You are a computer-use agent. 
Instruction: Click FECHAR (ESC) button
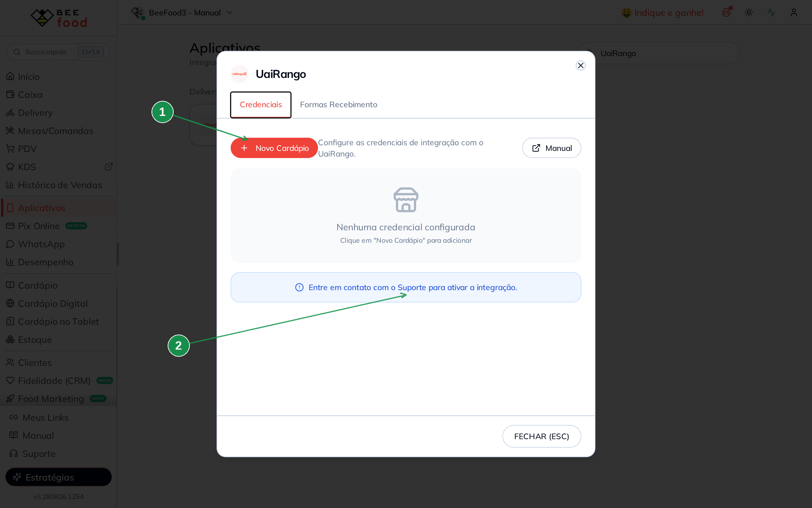pyautogui.click(x=542, y=437)
